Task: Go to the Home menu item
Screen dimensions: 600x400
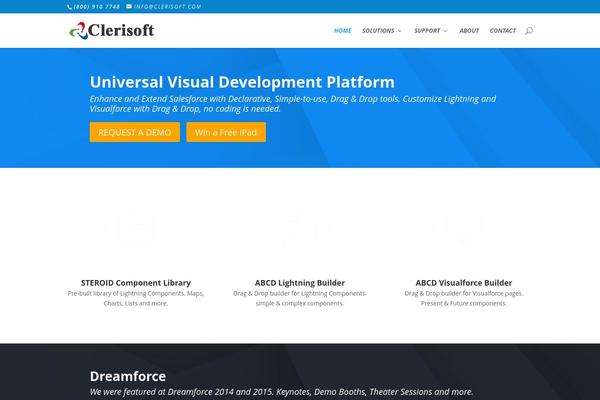Action: (342, 31)
